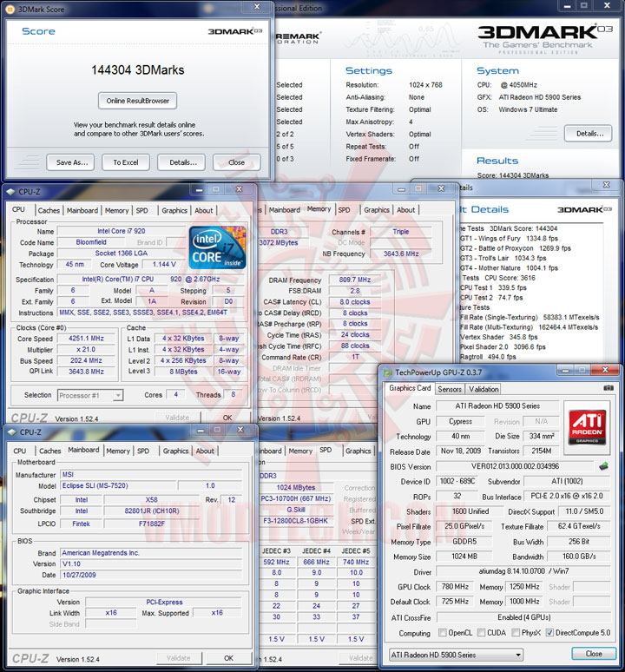
Task: Click the TechPowerUp GPU-Z title bar icon
Action: tap(388, 372)
